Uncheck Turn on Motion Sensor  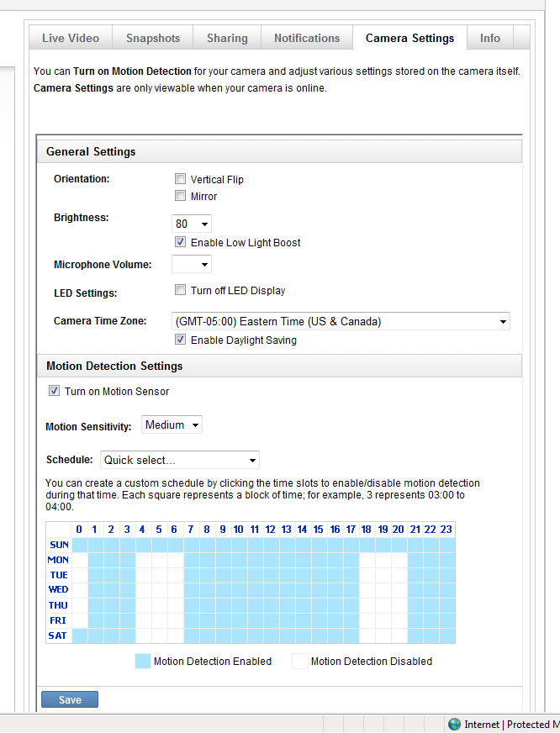(54, 391)
